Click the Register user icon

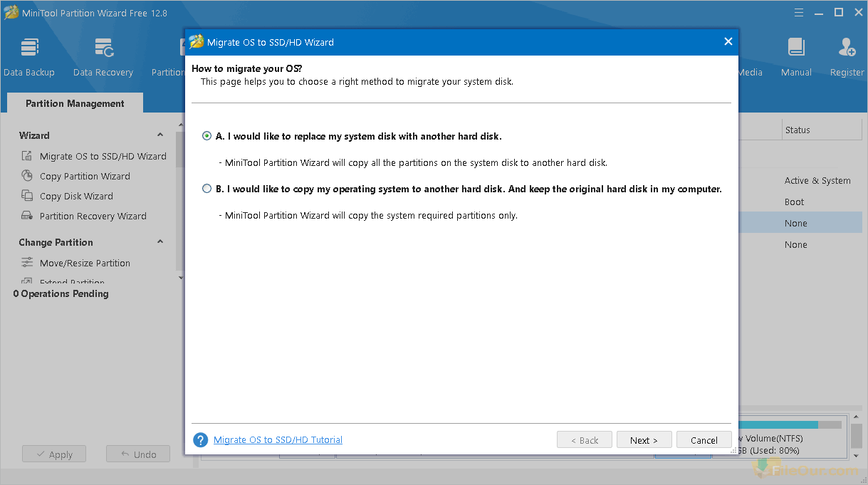click(847, 48)
